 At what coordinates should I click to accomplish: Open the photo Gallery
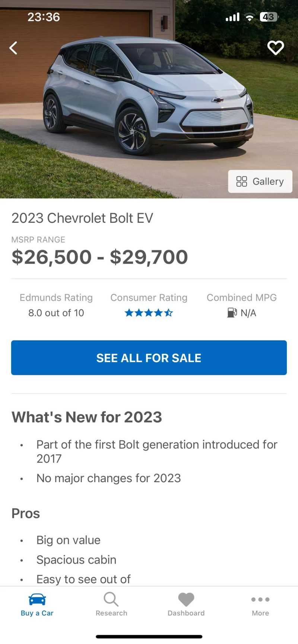point(260,182)
